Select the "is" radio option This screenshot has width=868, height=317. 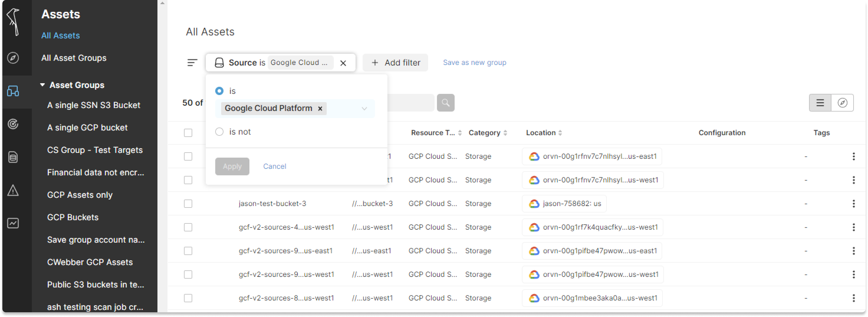coord(219,91)
